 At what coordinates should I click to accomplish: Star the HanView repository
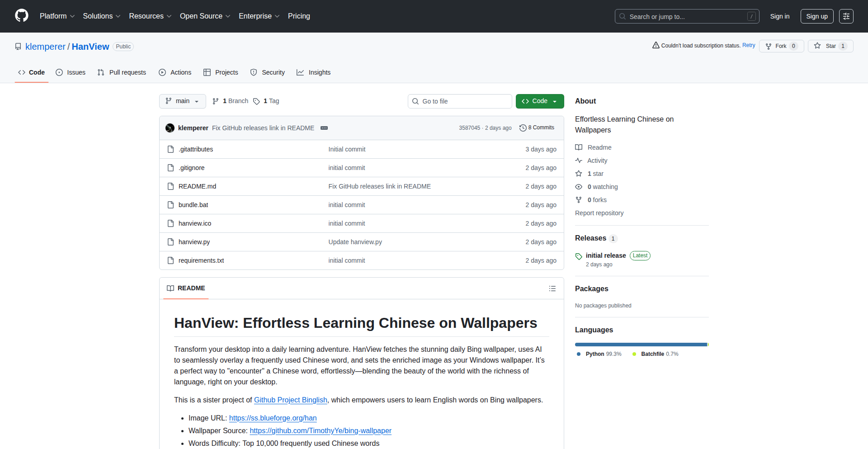pos(830,46)
